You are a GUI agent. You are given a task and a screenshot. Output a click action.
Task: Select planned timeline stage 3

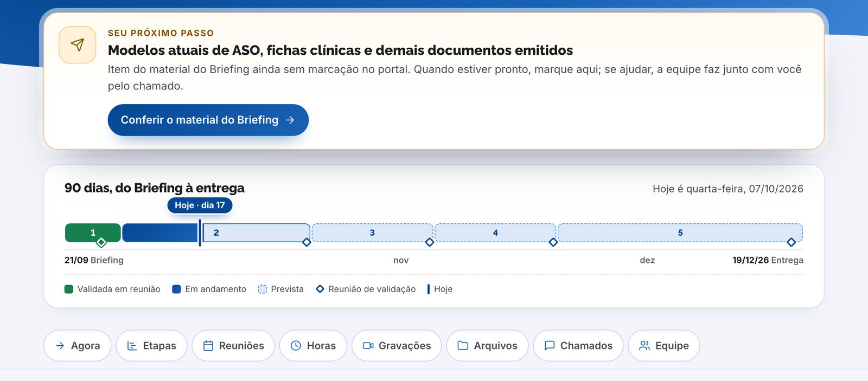[372, 233]
